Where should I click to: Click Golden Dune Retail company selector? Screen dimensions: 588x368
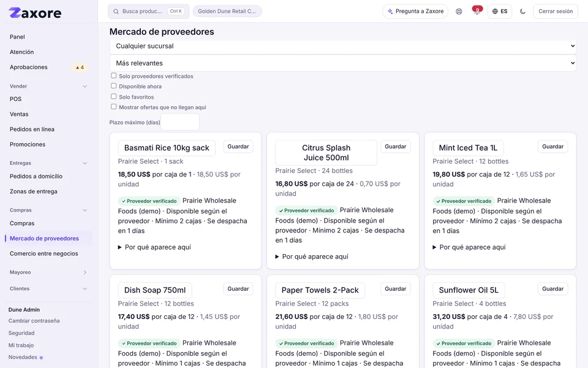coord(227,11)
